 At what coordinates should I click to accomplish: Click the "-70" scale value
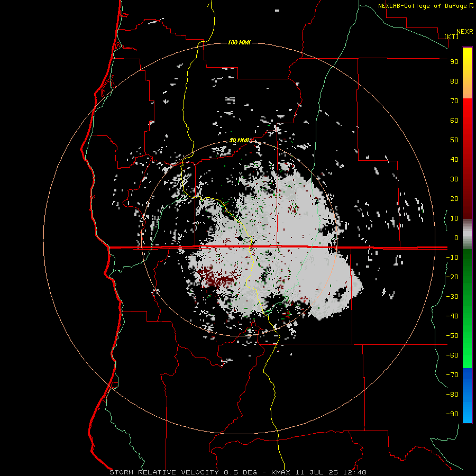click(x=452, y=375)
